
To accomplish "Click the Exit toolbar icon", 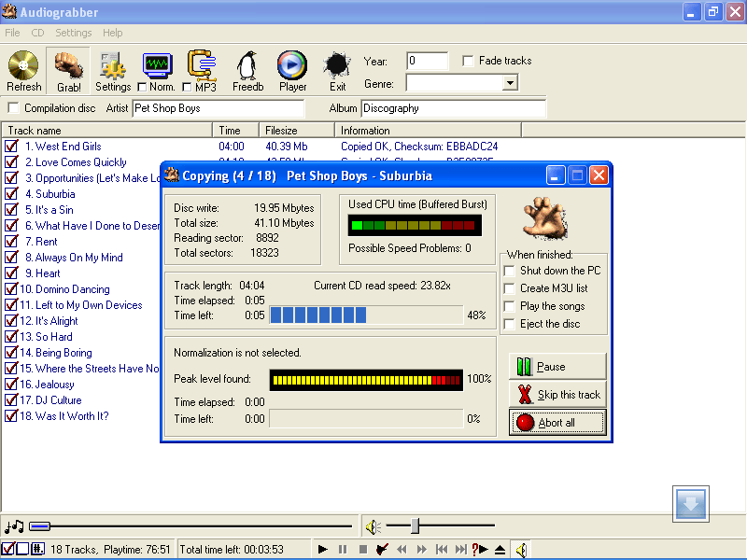I will pyautogui.click(x=337, y=66).
